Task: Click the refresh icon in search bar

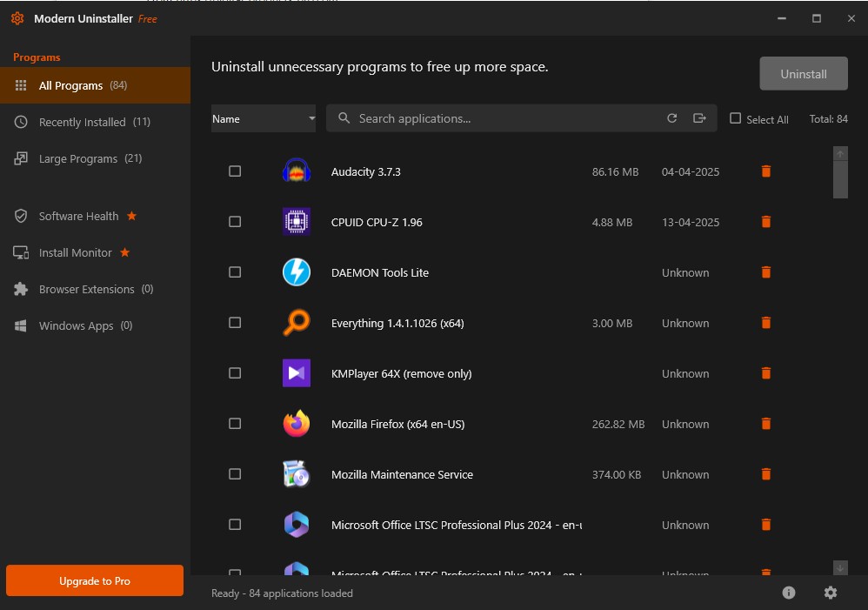Action: [x=671, y=118]
